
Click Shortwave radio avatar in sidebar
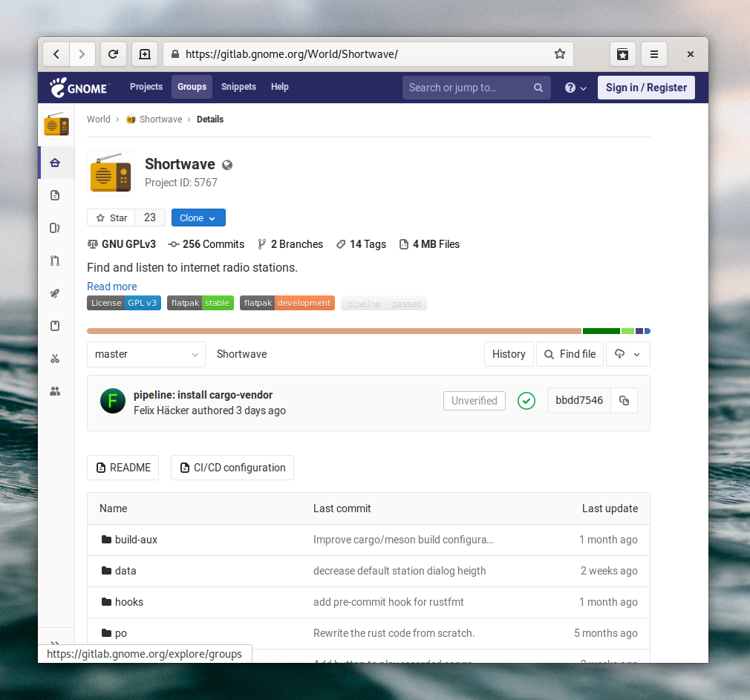point(56,124)
